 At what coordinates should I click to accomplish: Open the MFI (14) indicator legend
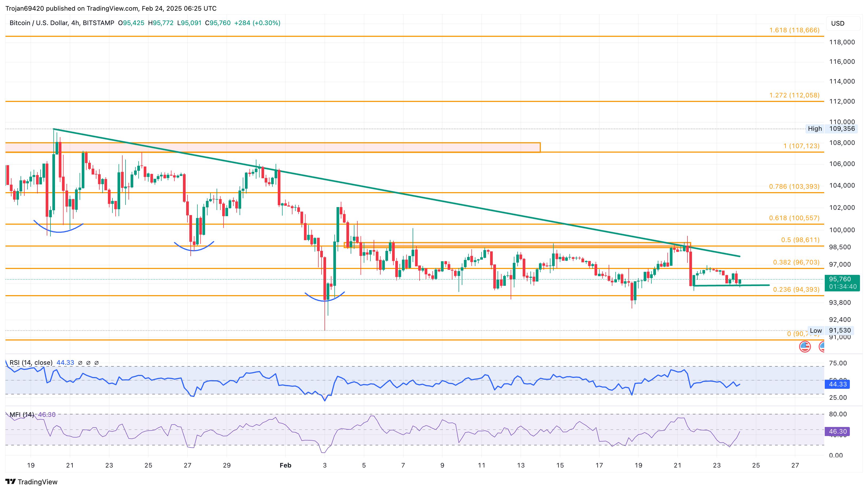22,414
